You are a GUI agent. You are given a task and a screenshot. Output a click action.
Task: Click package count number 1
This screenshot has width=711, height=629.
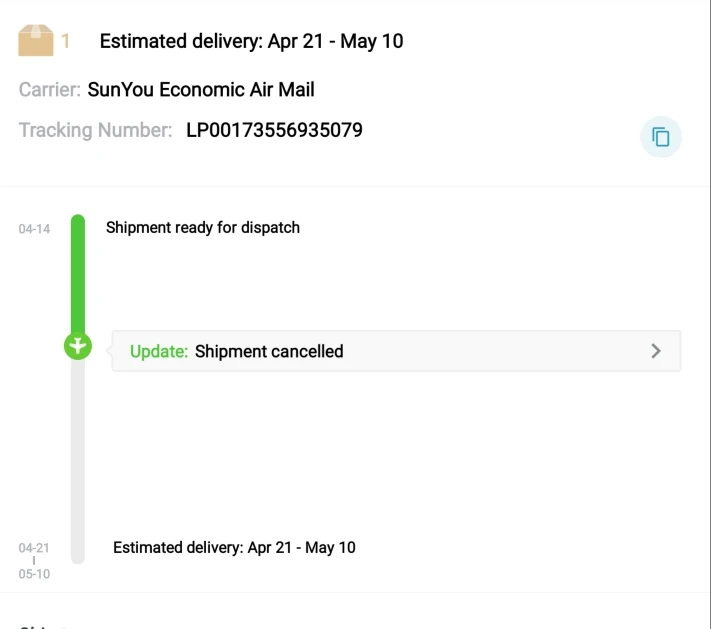coord(66,41)
